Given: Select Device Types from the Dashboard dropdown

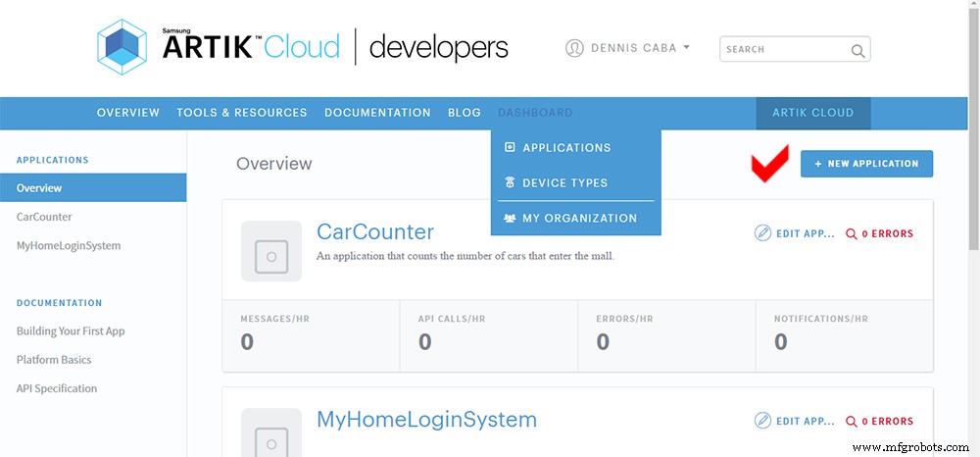Looking at the screenshot, I should pyautogui.click(x=564, y=183).
